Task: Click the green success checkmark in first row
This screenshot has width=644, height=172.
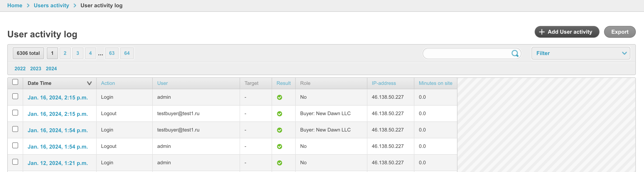Action: point(279,98)
